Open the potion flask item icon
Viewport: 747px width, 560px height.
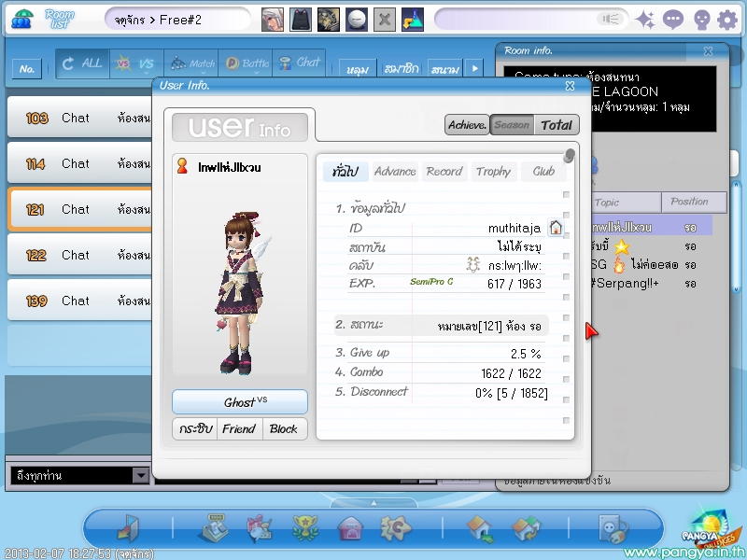(413, 20)
